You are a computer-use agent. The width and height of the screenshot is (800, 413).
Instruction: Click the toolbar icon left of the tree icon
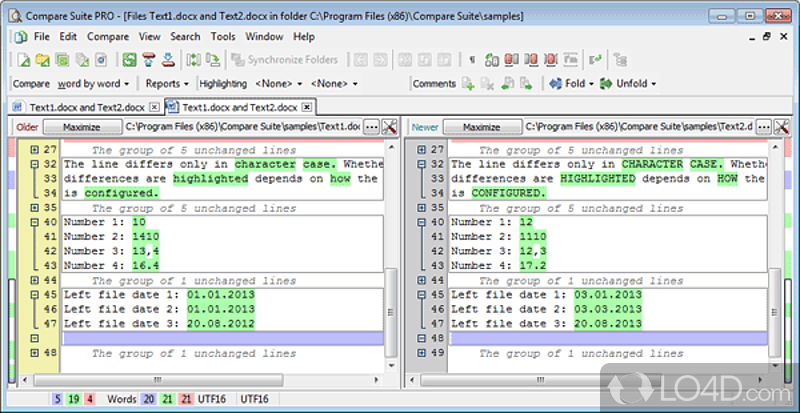[x=595, y=60]
